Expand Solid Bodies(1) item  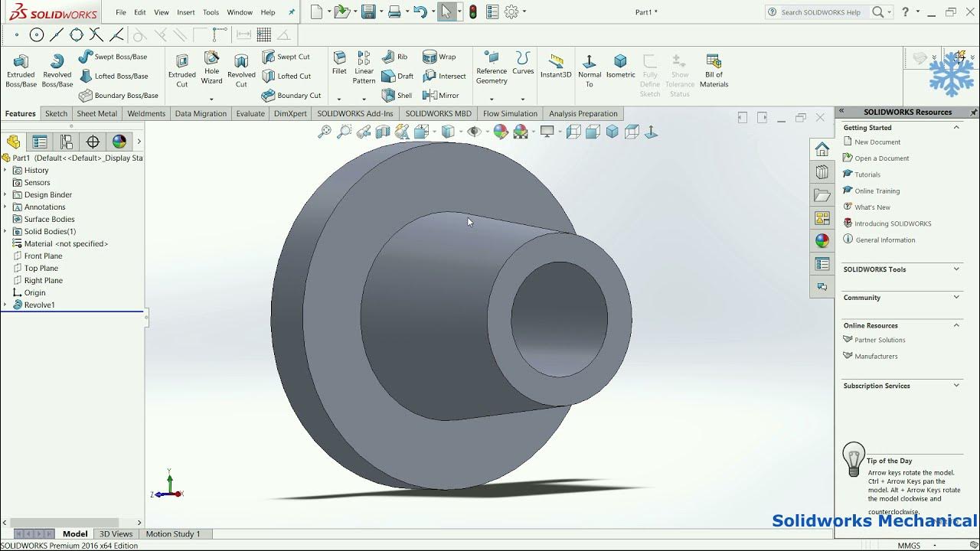(5, 231)
